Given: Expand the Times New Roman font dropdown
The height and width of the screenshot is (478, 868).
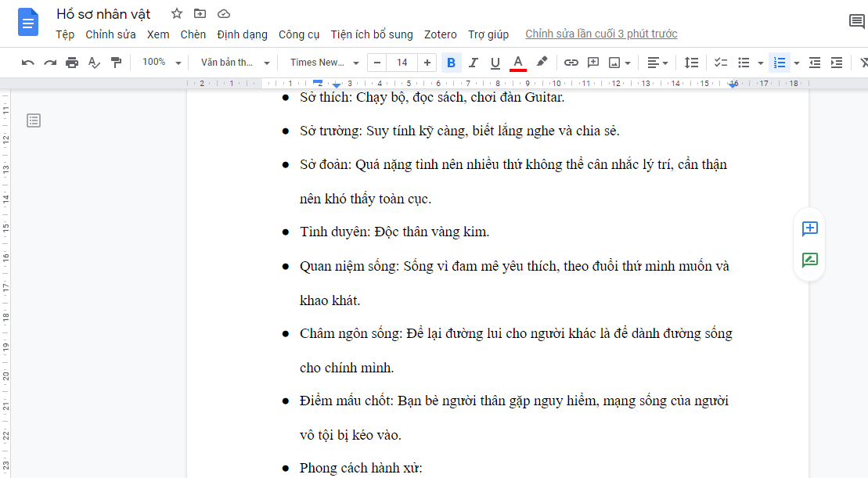Looking at the screenshot, I should (x=324, y=63).
